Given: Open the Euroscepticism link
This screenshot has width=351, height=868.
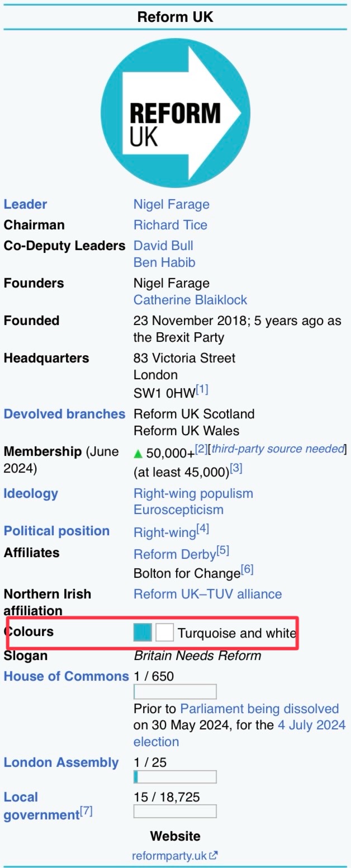Looking at the screenshot, I should 178,510.
